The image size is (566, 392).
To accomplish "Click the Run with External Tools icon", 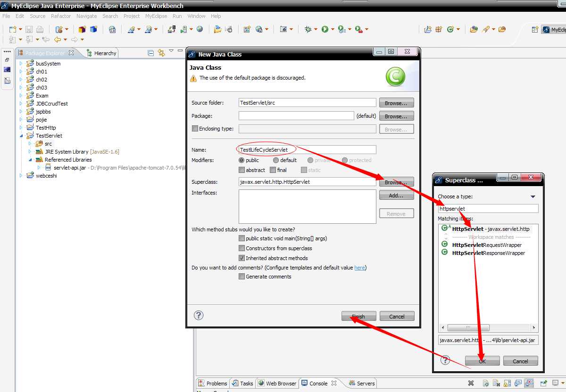I will (x=358, y=29).
